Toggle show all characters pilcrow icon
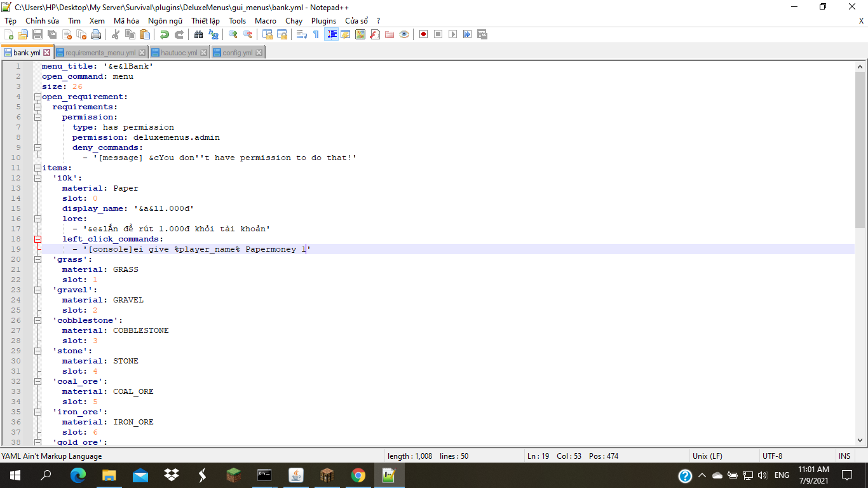 coord(316,34)
